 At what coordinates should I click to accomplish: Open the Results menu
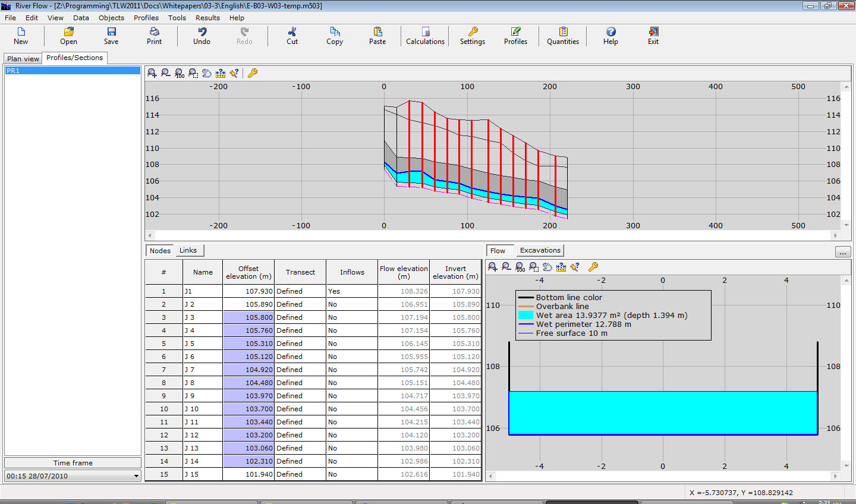tap(207, 18)
